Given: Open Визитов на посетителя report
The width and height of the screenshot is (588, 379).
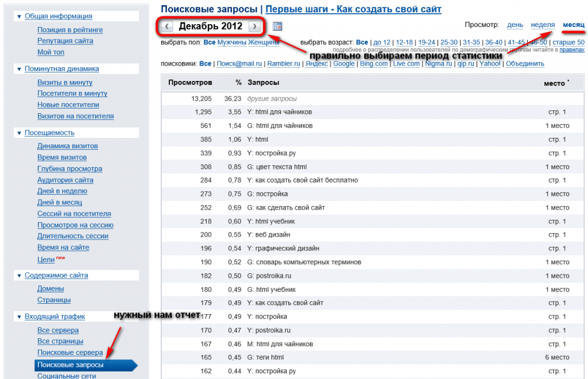Looking at the screenshot, I should (75, 116).
